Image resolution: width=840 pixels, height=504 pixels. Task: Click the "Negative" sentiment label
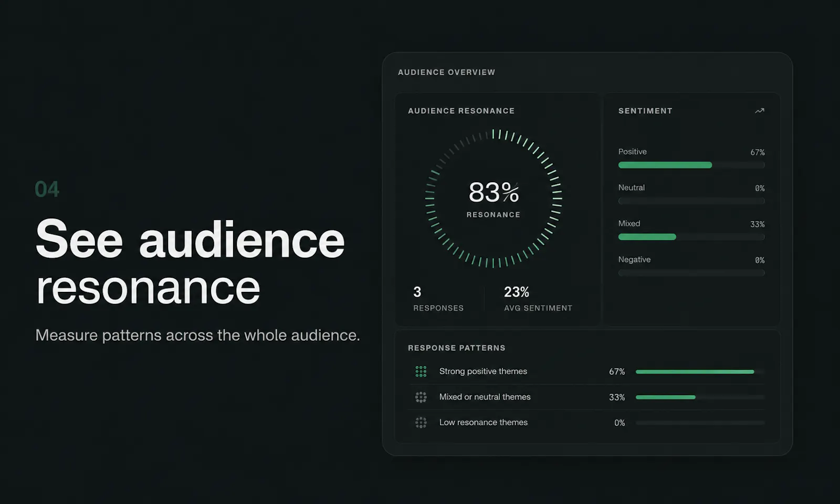(x=634, y=259)
